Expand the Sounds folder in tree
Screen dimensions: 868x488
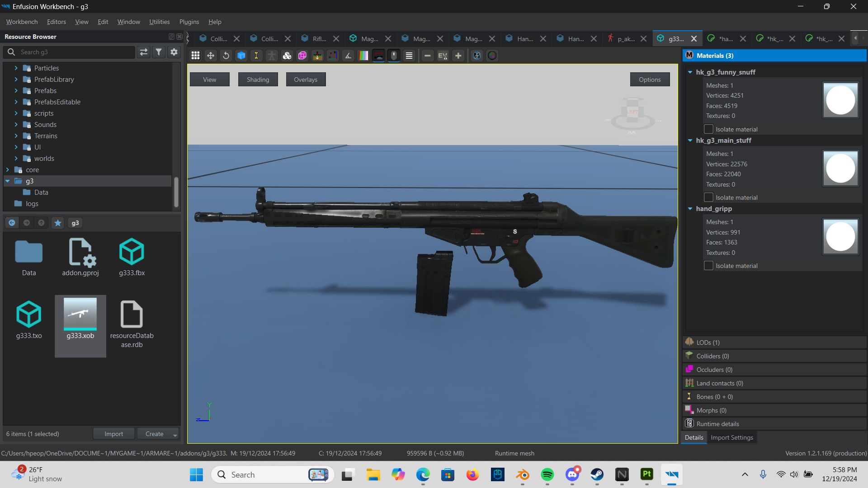tap(17, 124)
